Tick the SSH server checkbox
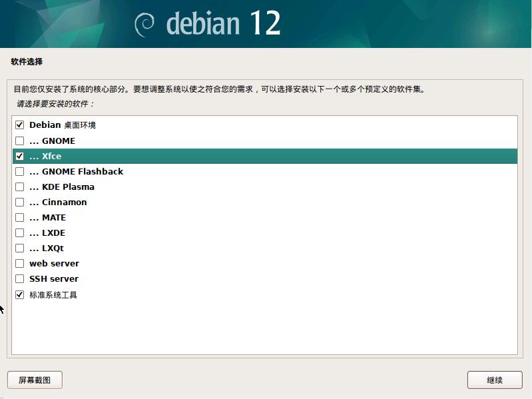 20,278
